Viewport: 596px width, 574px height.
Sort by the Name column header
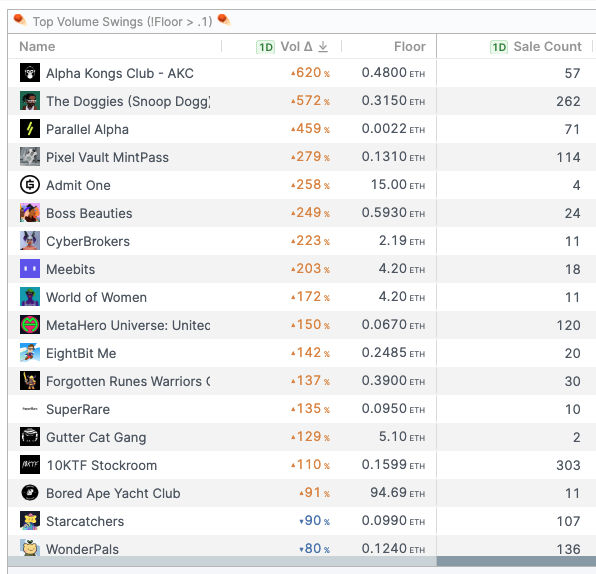[37, 46]
